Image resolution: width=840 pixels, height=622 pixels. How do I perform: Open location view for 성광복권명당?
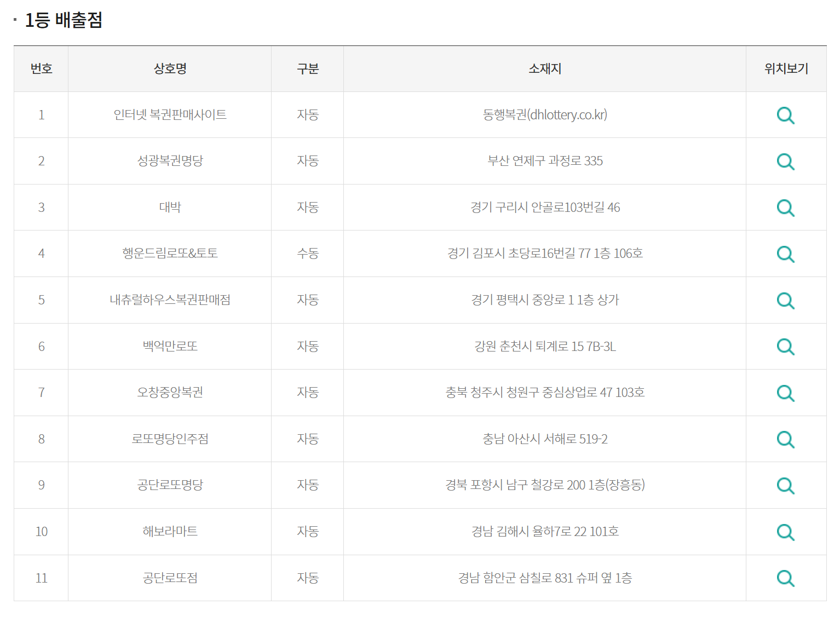click(x=786, y=162)
